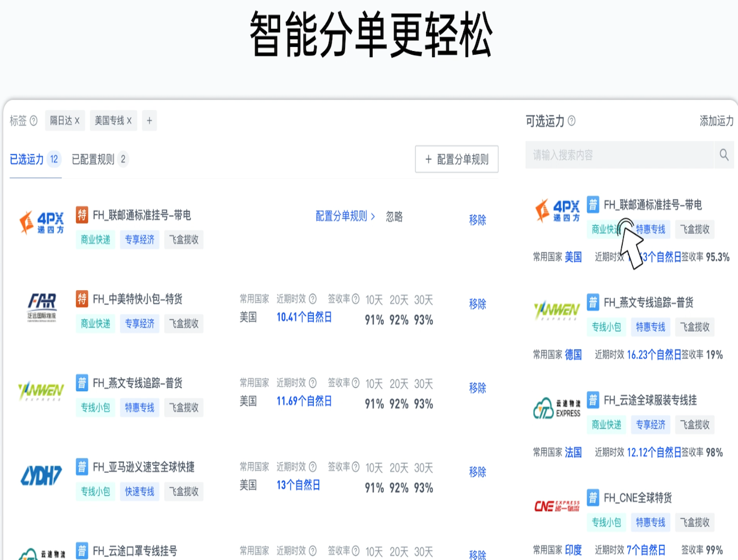738x560 pixels.
Task: Click 7个自然日 in CNE card
Action: [x=646, y=550]
